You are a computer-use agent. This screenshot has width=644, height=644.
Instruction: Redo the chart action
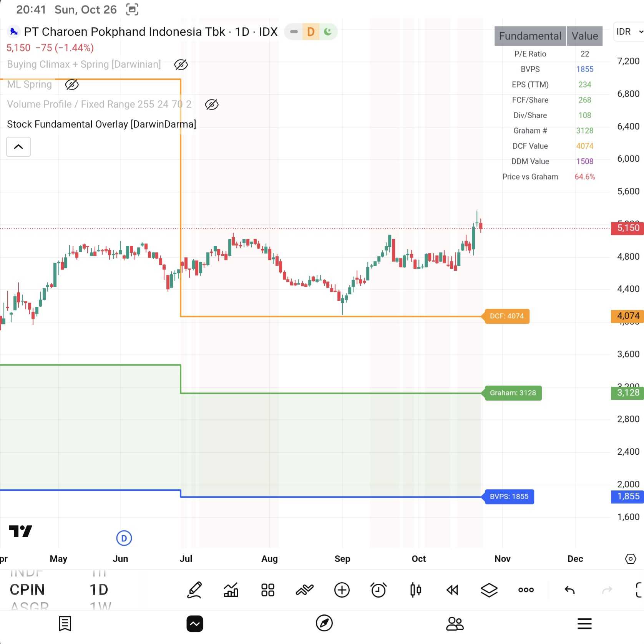point(607,590)
